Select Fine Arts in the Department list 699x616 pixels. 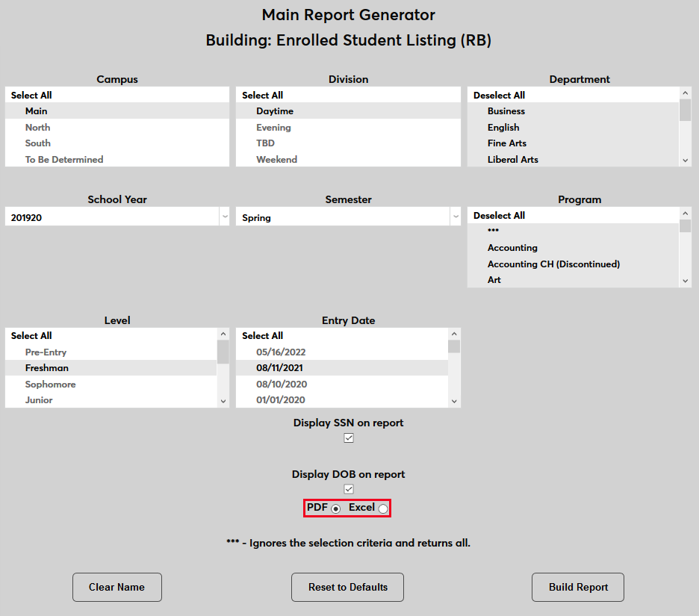507,143
